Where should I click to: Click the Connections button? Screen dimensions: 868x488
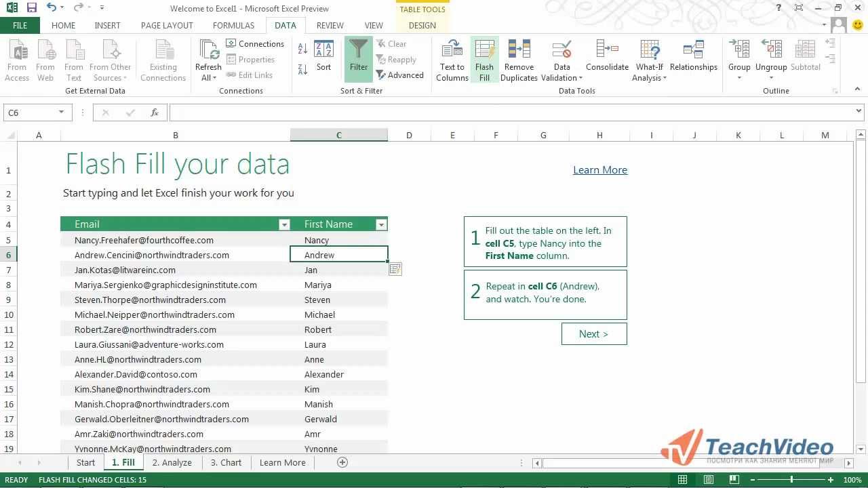[255, 43]
